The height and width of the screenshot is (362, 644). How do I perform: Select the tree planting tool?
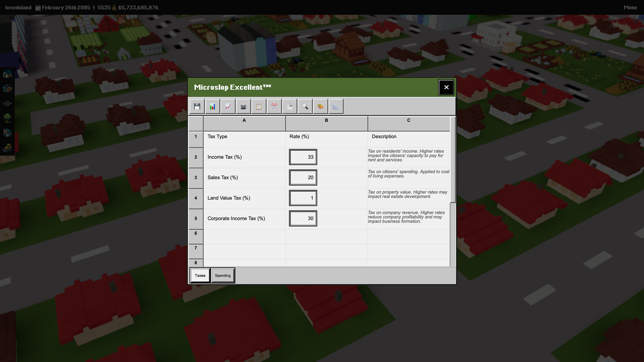[x=7, y=118]
